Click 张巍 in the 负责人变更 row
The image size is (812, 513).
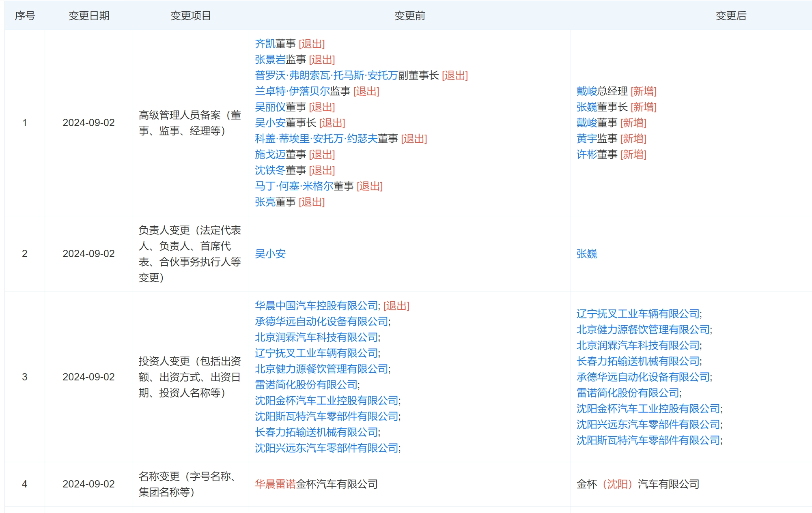click(x=587, y=253)
